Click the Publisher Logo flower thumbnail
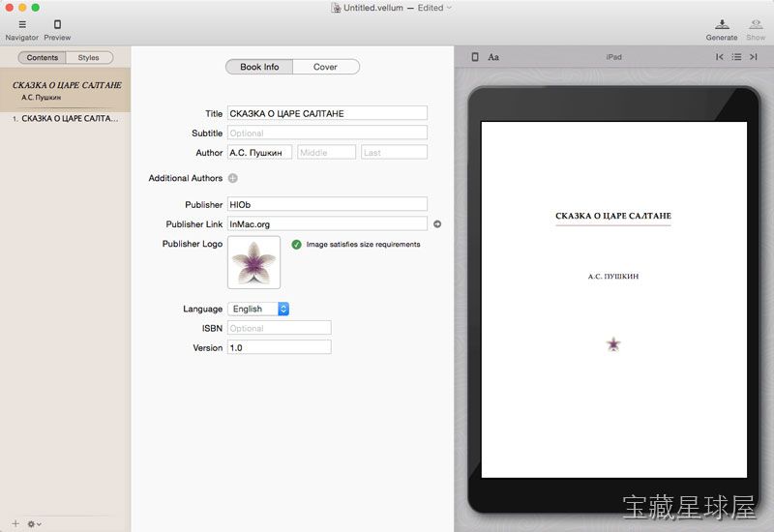Image resolution: width=774 pixels, height=532 pixels. point(253,262)
